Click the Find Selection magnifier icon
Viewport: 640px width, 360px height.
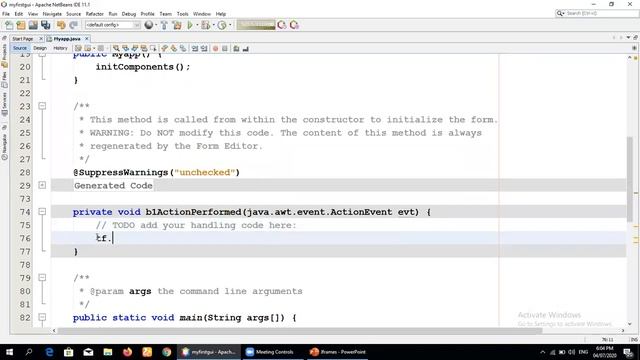116,49
